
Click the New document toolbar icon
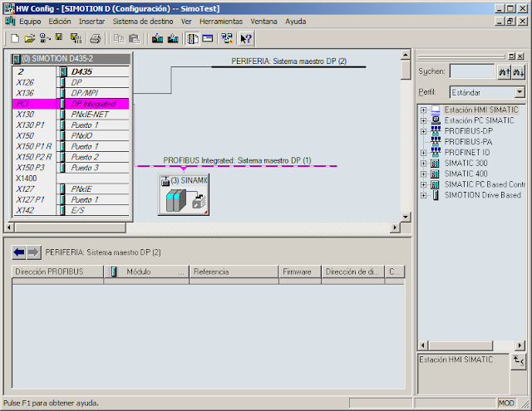click(x=15, y=38)
